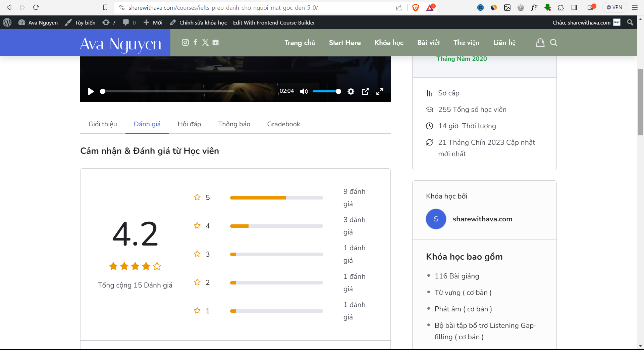This screenshot has height=350, width=644.
Task: Open the Facebook social icon
Action: click(196, 42)
